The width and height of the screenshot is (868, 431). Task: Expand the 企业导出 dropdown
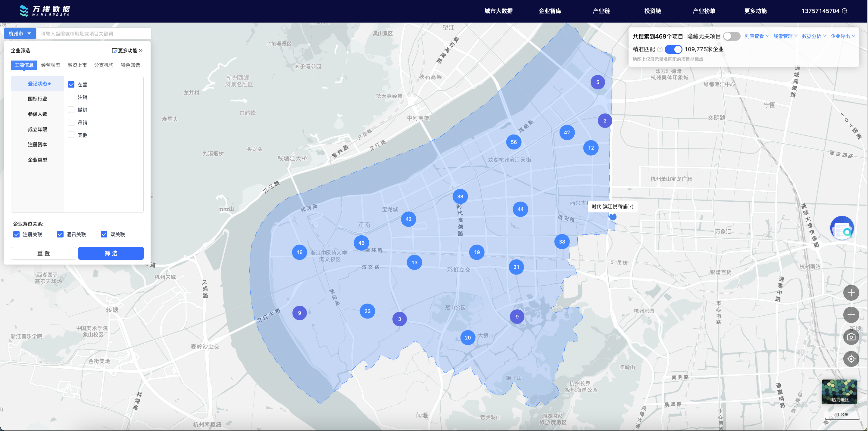842,36
